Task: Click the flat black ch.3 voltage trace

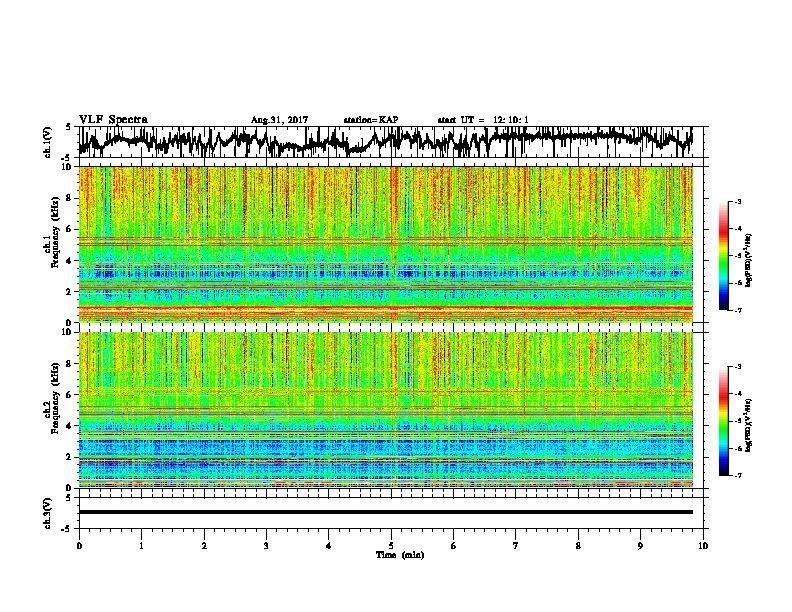Action: tap(386, 512)
